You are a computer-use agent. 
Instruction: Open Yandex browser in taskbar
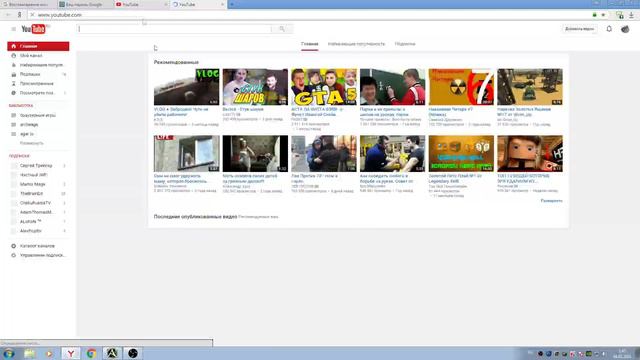pos(71,353)
